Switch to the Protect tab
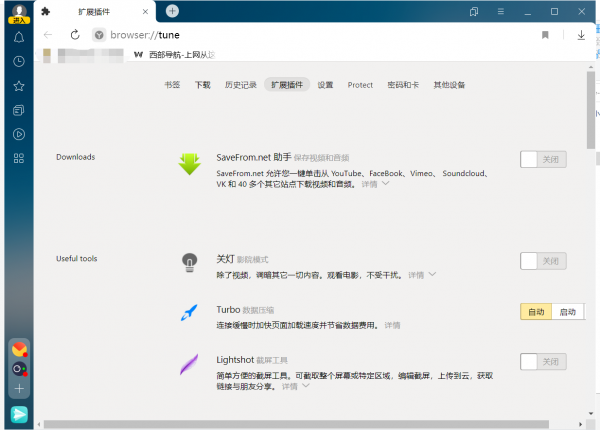The height and width of the screenshot is (430, 600). (360, 85)
